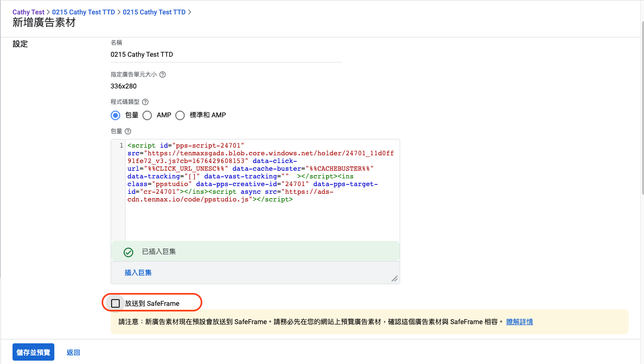Click the green check icon by 已插入巨集

point(128,252)
